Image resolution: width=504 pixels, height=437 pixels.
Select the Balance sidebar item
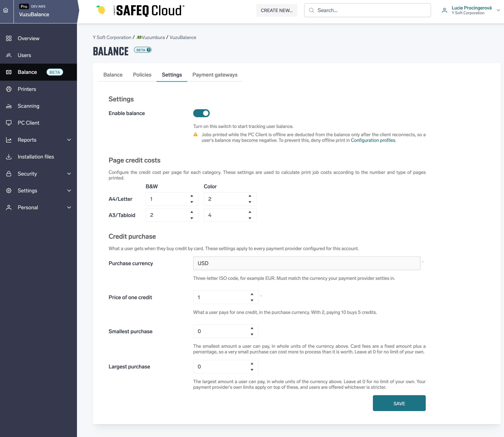(x=38, y=72)
